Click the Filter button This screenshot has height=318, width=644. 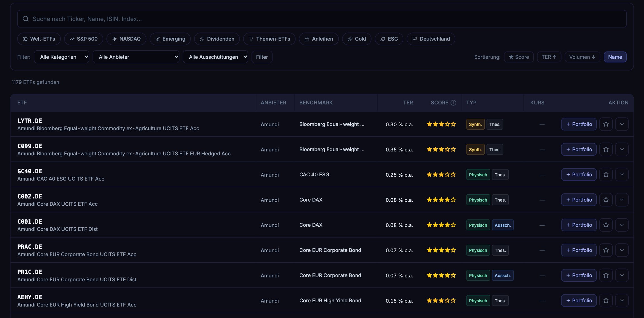point(262,57)
